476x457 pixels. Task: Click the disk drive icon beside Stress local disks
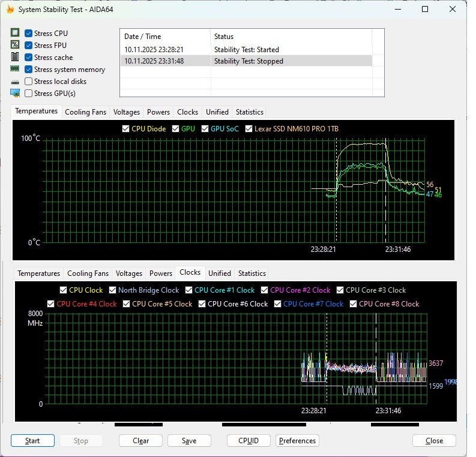point(15,82)
